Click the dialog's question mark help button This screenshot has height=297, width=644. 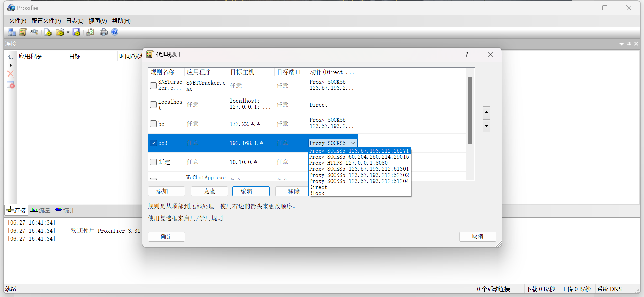(467, 54)
